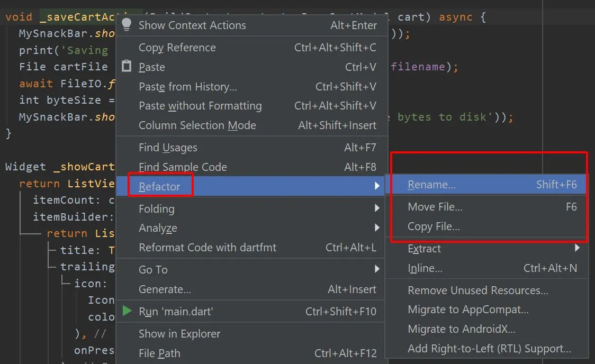Click Remove Unused Resources...
This screenshot has height=364, width=595.
[477, 290]
